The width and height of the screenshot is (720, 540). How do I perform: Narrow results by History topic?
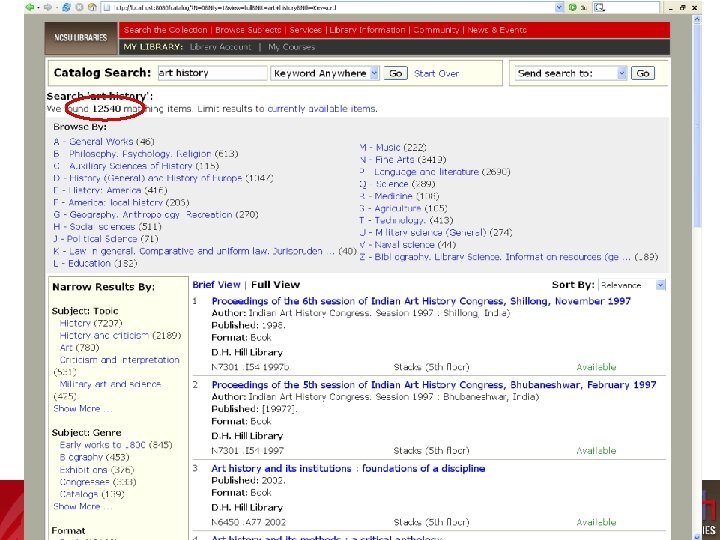(x=75, y=323)
